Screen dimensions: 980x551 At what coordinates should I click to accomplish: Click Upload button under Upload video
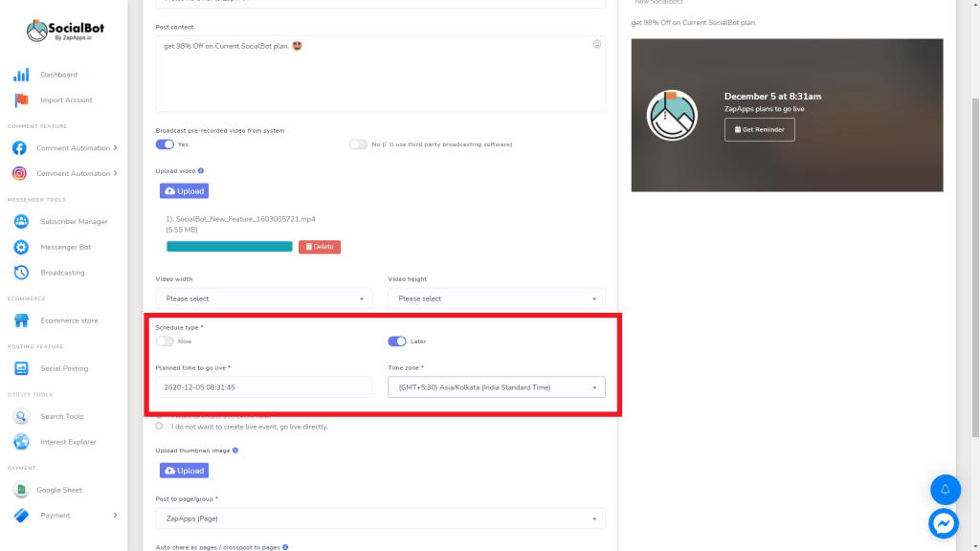(x=184, y=191)
